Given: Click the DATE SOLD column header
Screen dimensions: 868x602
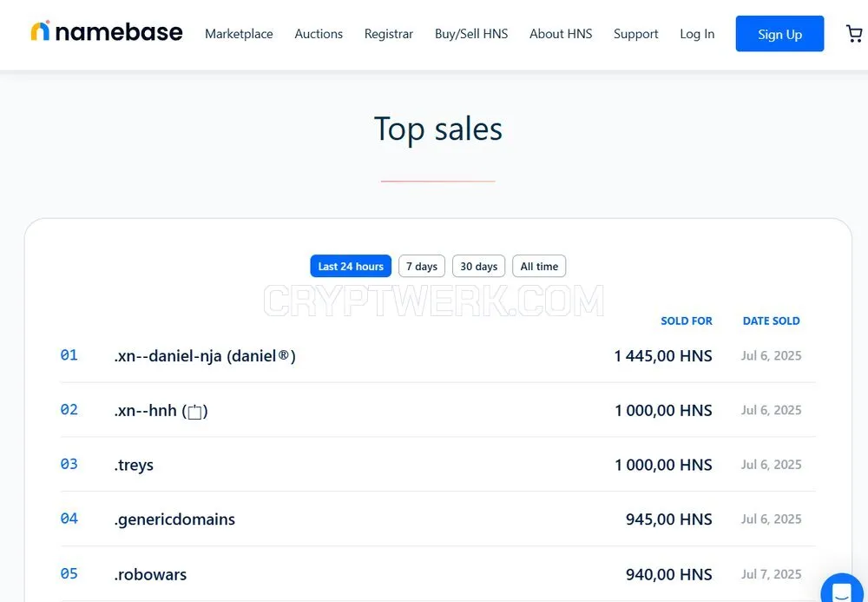Looking at the screenshot, I should coord(771,321).
